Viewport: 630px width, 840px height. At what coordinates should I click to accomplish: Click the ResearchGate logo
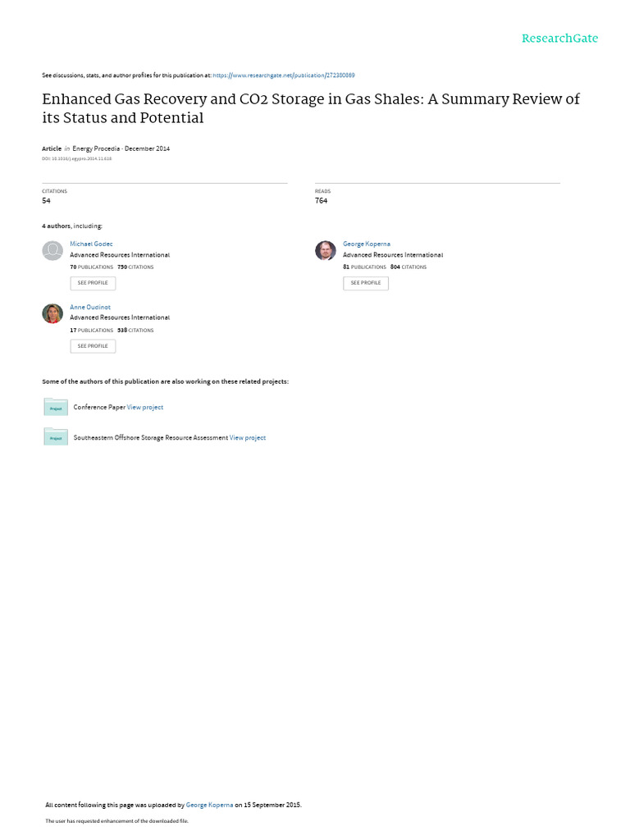(559, 39)
